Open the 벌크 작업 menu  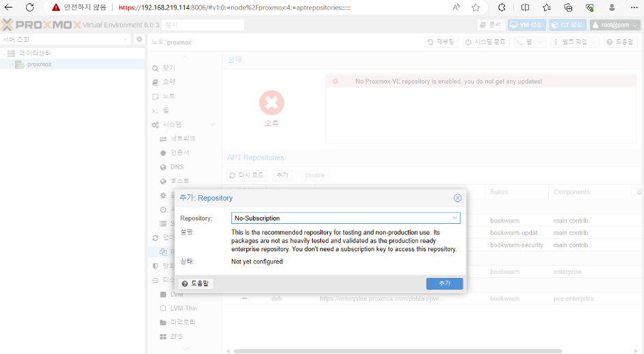click(x=575, y=42)
